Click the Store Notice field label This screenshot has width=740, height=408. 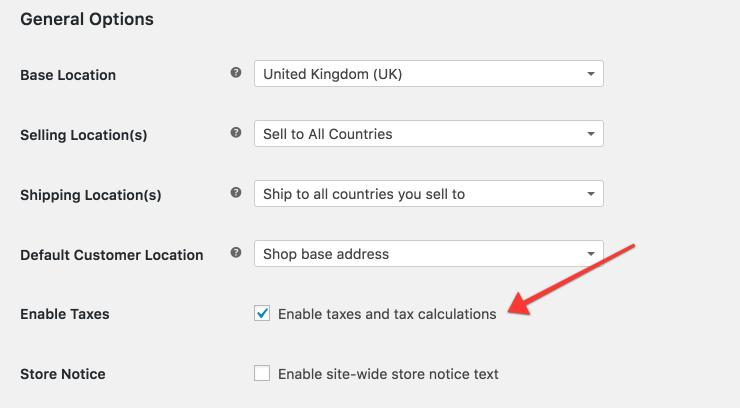coord(63,374)
